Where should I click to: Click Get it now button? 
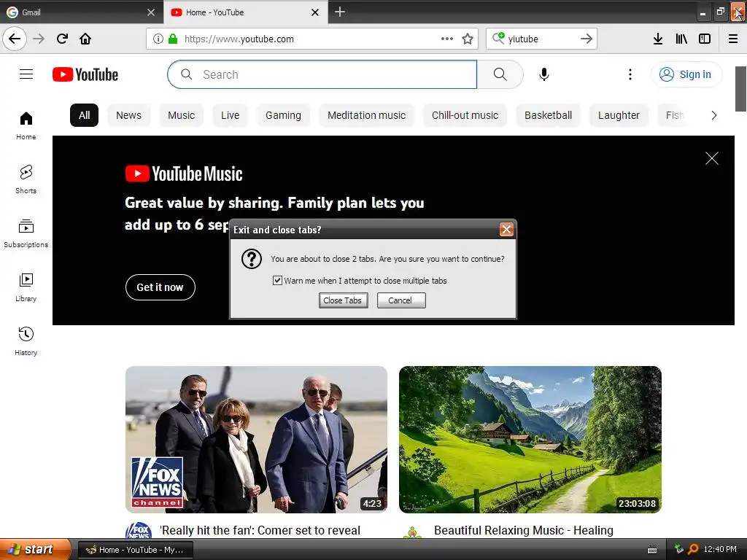(x=160, y=287)
